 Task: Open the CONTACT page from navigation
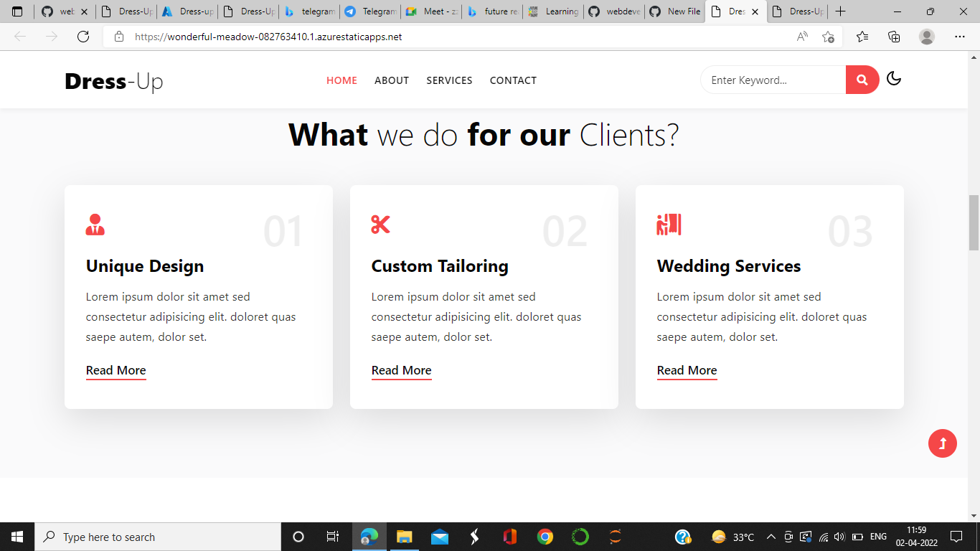pos(513,80)
